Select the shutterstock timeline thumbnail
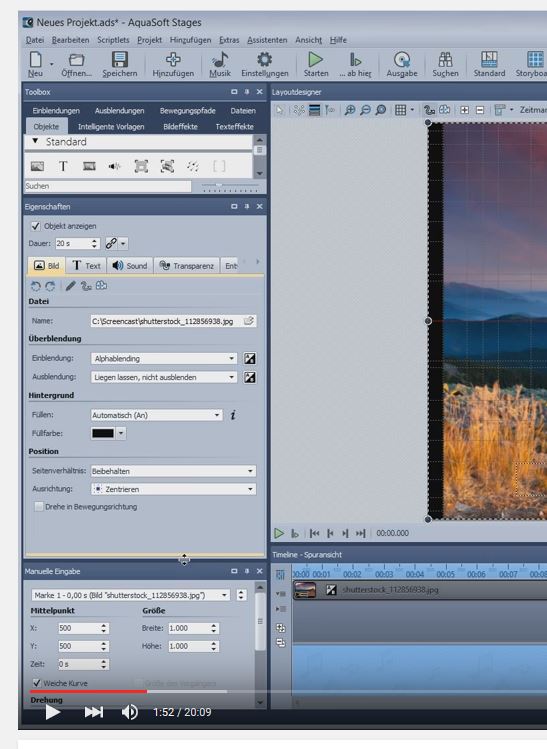The height and width of the screenshot is (749, 547). [305, 590]
